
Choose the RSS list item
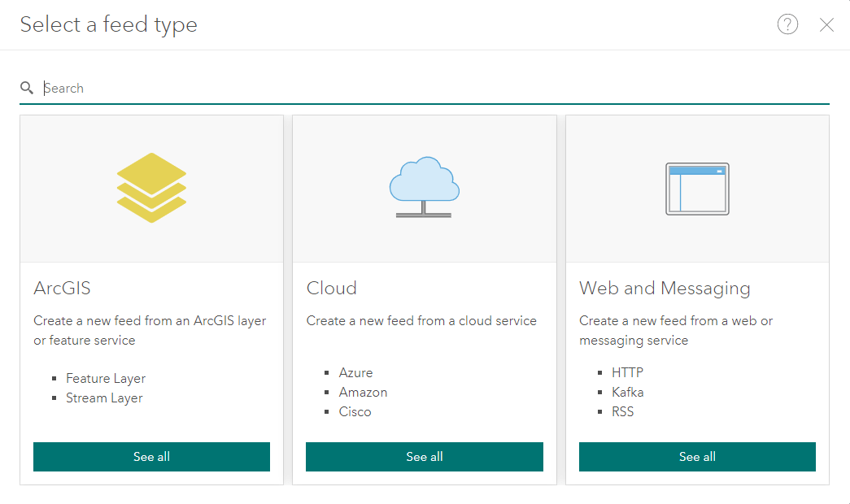(x=622, y=412)
